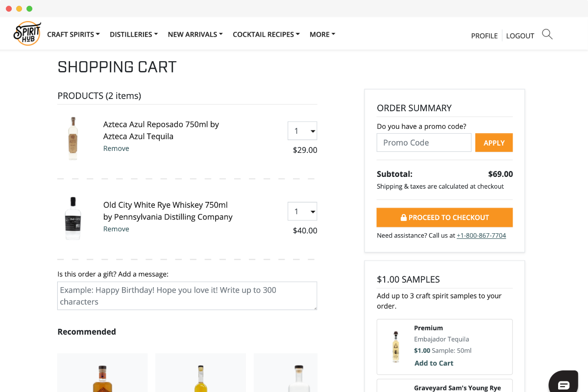Proceed to checkout

[444, 218]
